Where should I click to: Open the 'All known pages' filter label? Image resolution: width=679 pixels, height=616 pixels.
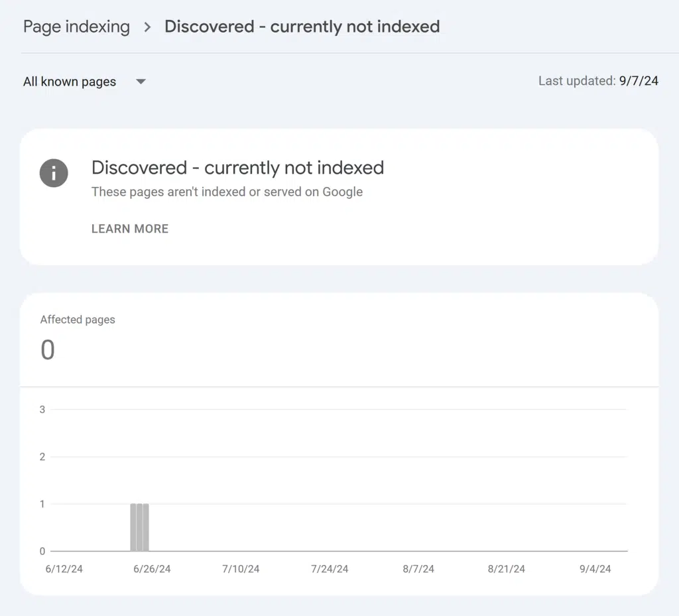[70, 82]
